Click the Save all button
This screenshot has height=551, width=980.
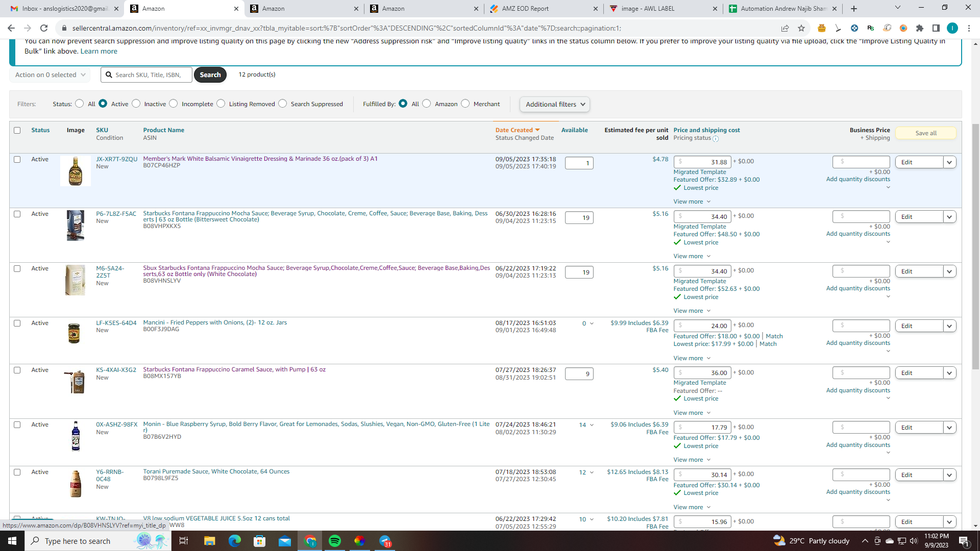[925, 133]
